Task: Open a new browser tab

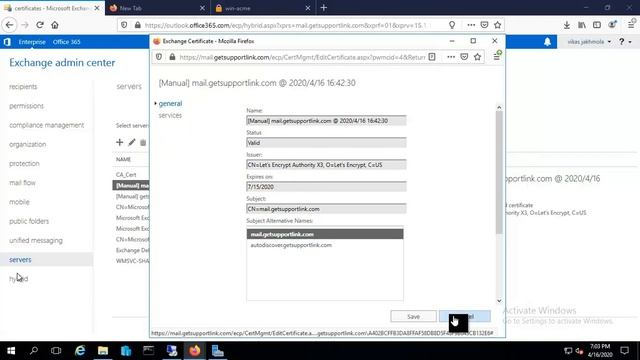Action: coord(324,8)
